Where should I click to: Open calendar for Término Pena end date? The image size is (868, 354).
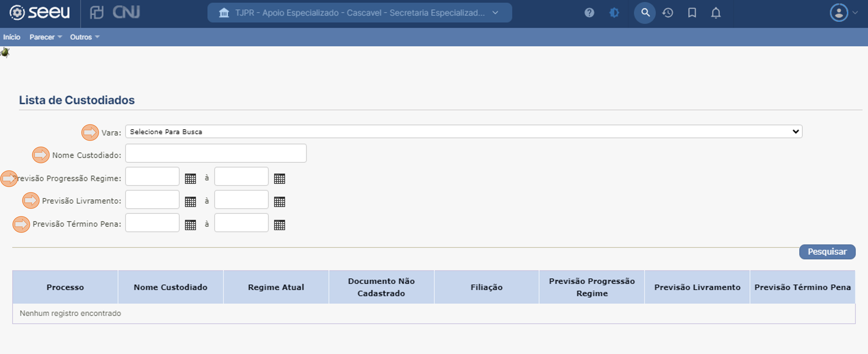[279, 224]
